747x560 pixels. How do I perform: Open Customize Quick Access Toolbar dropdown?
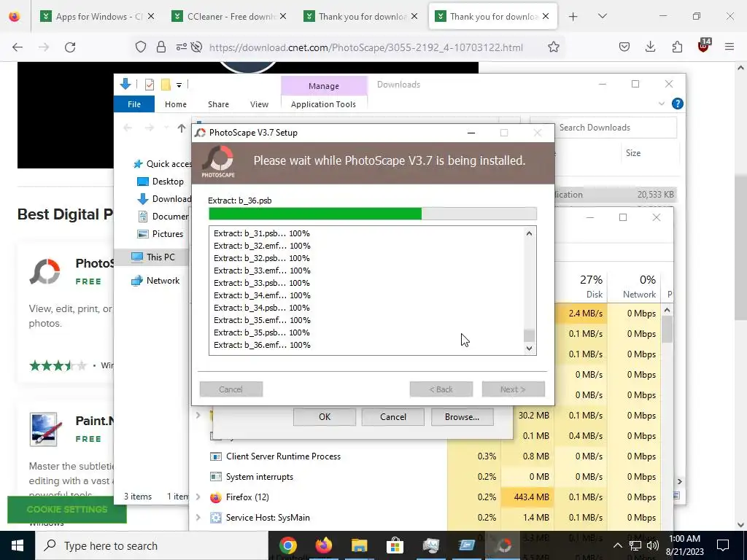179,85
